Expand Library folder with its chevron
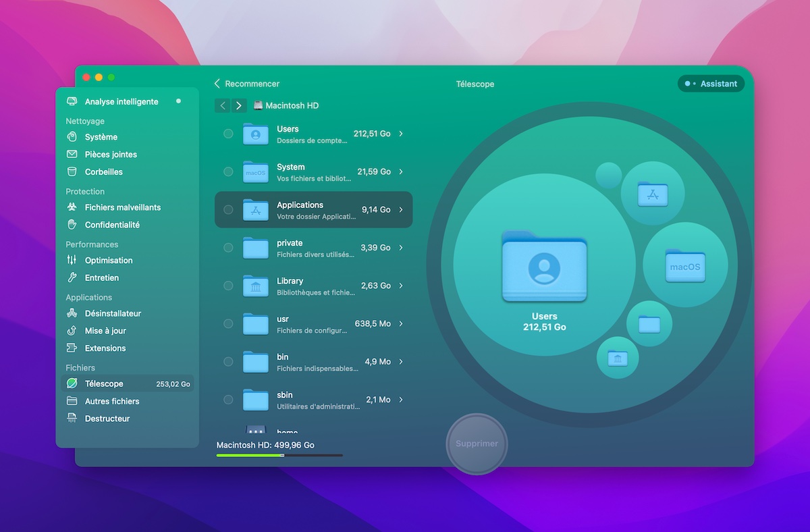The width and height of the screenshot is (810, 532). pos(401,286)
